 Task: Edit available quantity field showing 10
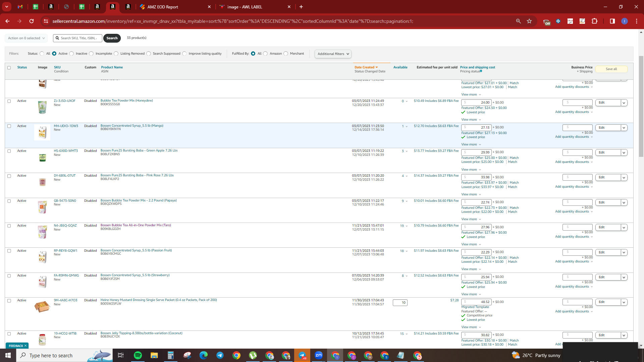[400, 303]
